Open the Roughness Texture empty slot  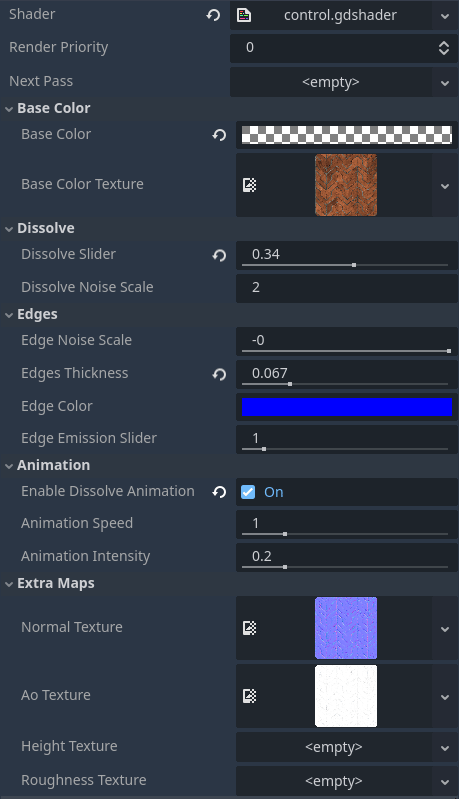pos(334,781)
